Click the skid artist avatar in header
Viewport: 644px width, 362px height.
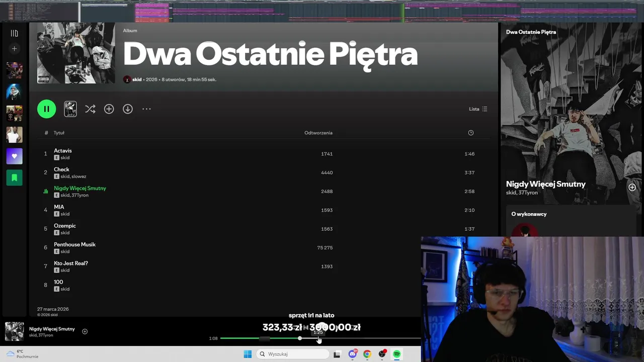pos(127,79)
